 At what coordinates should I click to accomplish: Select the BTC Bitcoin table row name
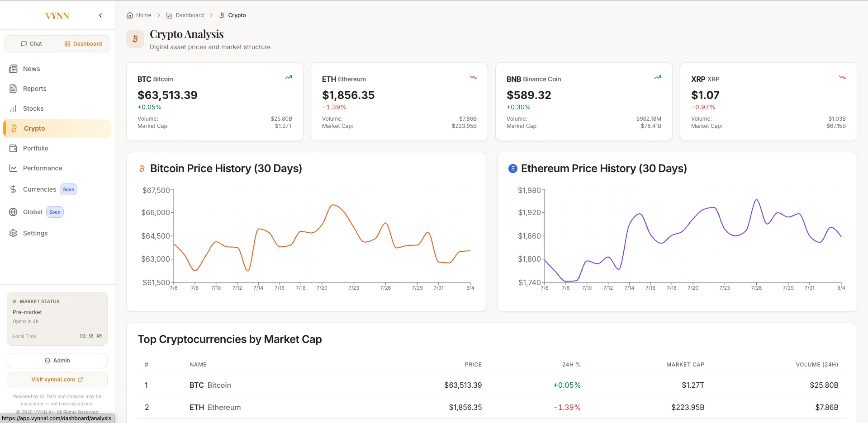(210, 385)
